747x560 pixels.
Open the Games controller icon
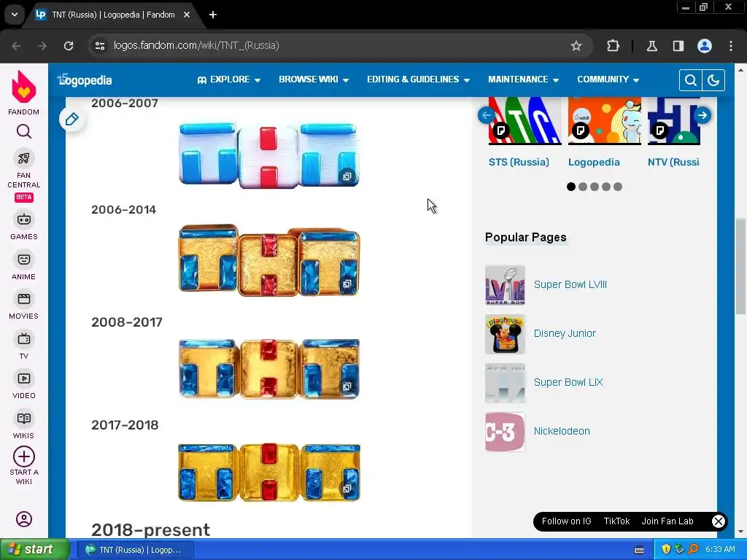point(24,219)
